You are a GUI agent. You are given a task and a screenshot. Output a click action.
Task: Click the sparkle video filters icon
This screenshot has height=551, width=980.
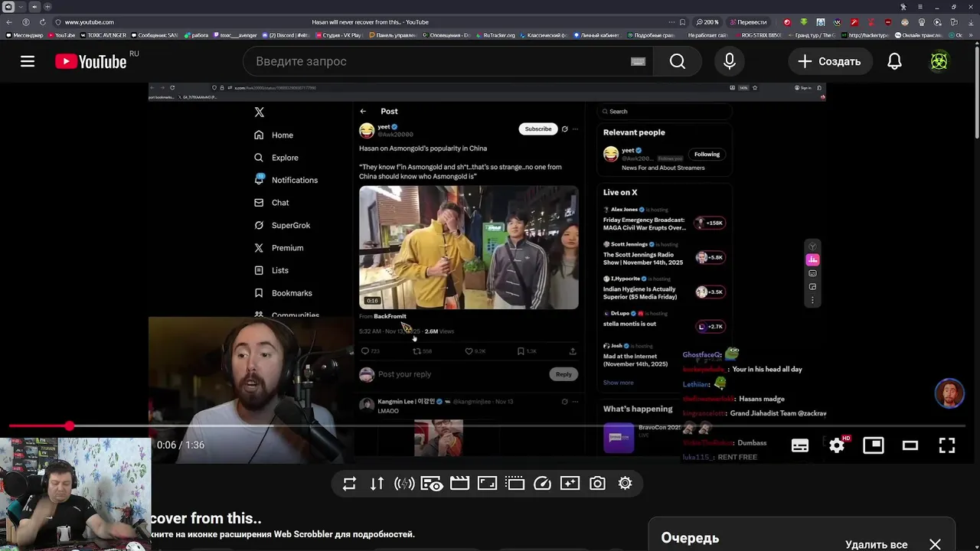click(x=570, y=484)
